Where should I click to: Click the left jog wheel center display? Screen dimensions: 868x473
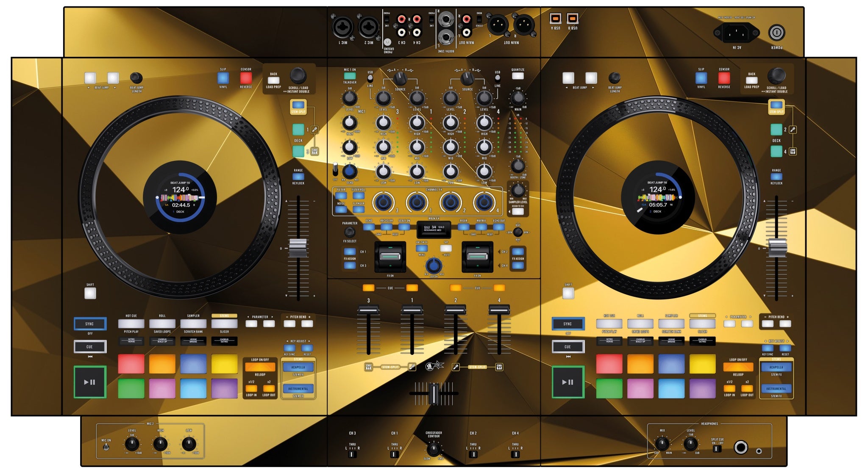coord(180,197)
